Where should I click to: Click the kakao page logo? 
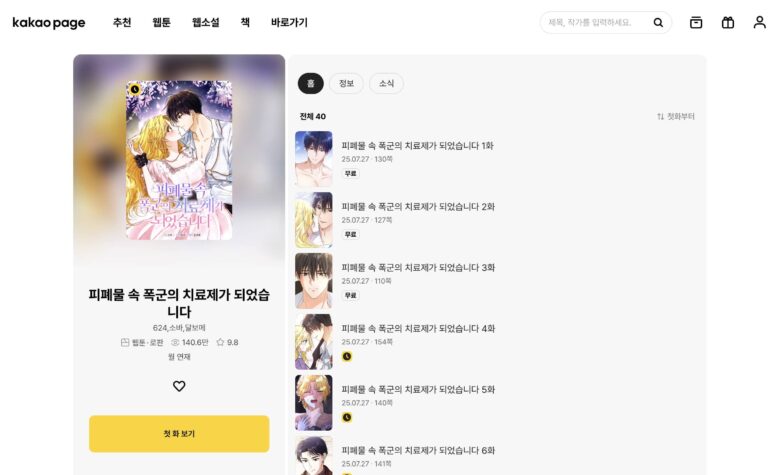(x=49, y=23)
